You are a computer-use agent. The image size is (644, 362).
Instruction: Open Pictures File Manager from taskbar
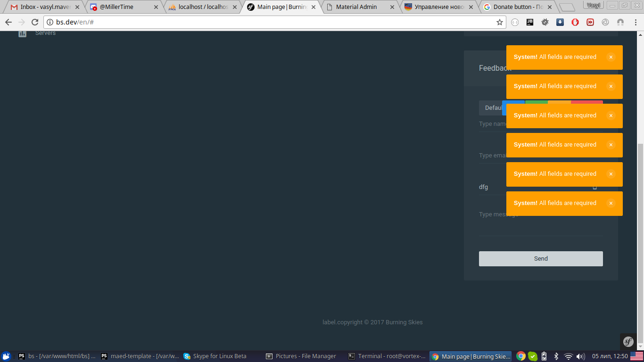point(305,356)
